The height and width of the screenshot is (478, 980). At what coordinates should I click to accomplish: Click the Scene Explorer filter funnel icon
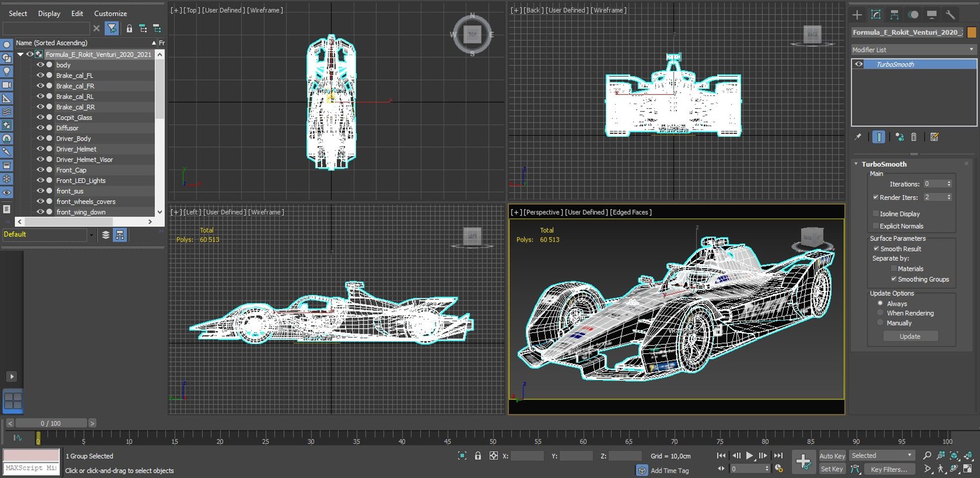coord(112,28)
